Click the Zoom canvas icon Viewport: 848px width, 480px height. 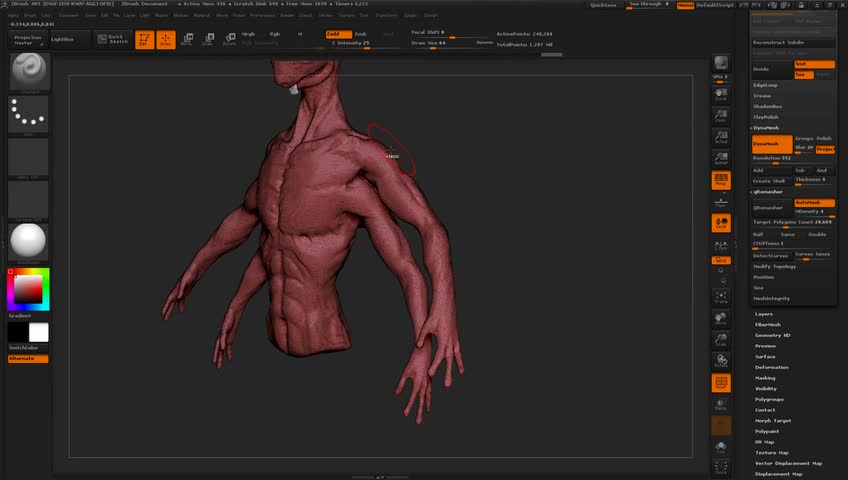tap(721, 116)
